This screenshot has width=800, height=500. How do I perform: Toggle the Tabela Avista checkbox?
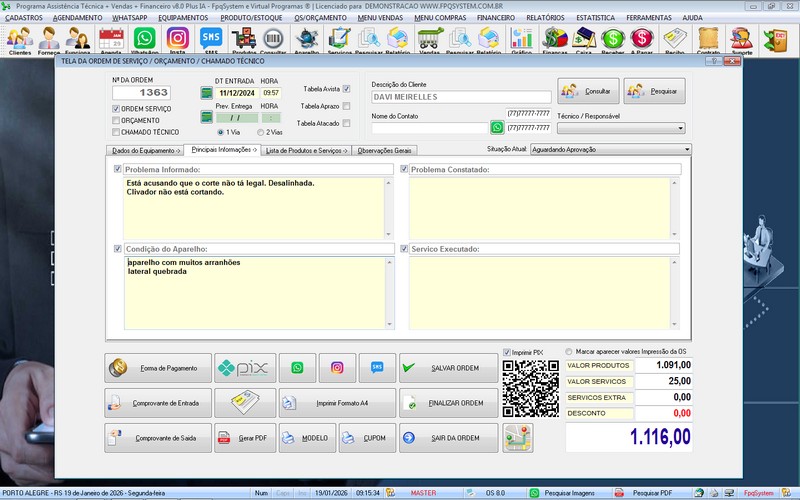click(346, 89)
